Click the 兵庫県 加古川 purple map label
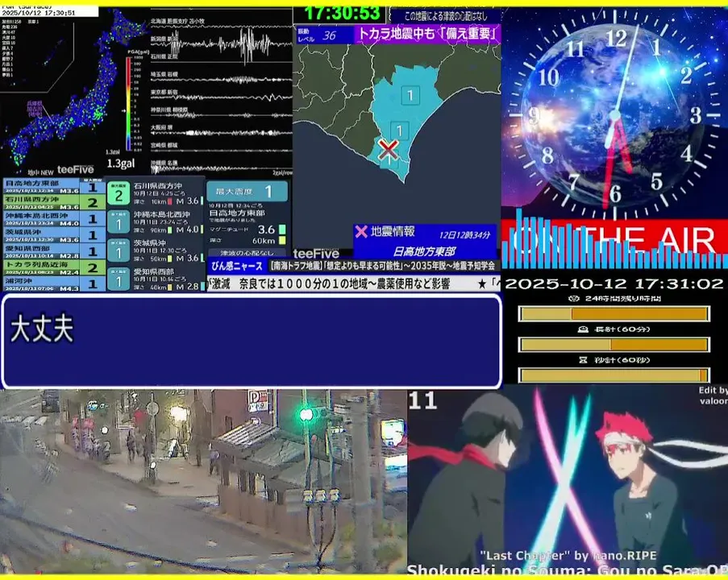This screenshot has height=580, width=728. tap(35, 108)
